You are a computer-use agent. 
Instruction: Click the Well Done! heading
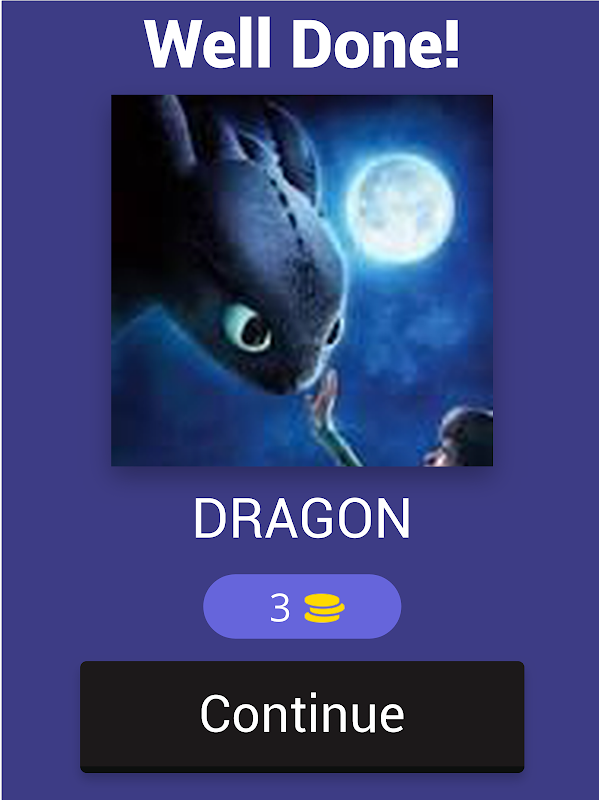tap(302, 44)
